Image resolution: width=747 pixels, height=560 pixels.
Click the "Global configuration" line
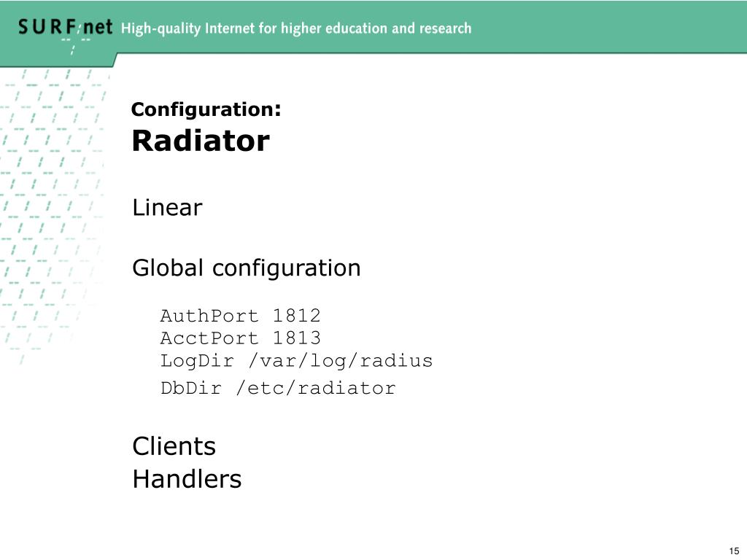[247, 268]
